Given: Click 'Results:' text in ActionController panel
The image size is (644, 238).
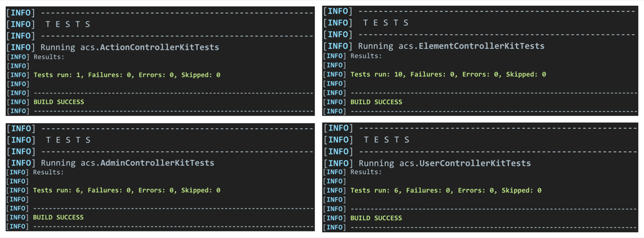Looking at the screenshot, I should coord(49,56).
